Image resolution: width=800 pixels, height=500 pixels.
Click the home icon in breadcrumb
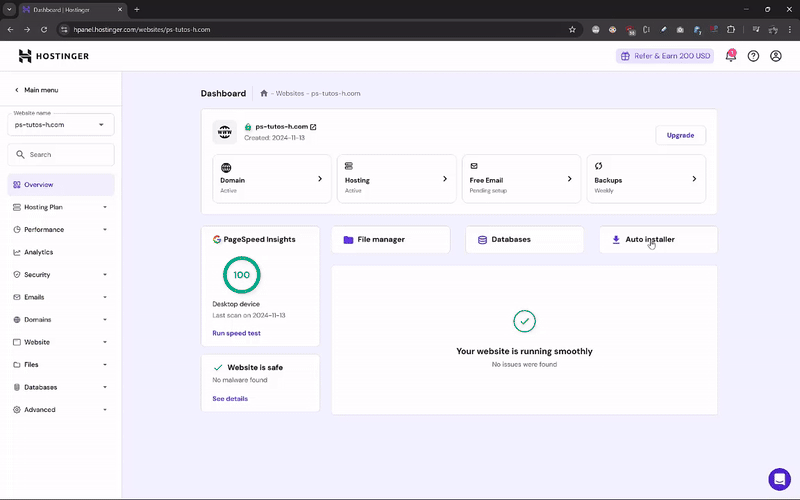coord(264,93)
